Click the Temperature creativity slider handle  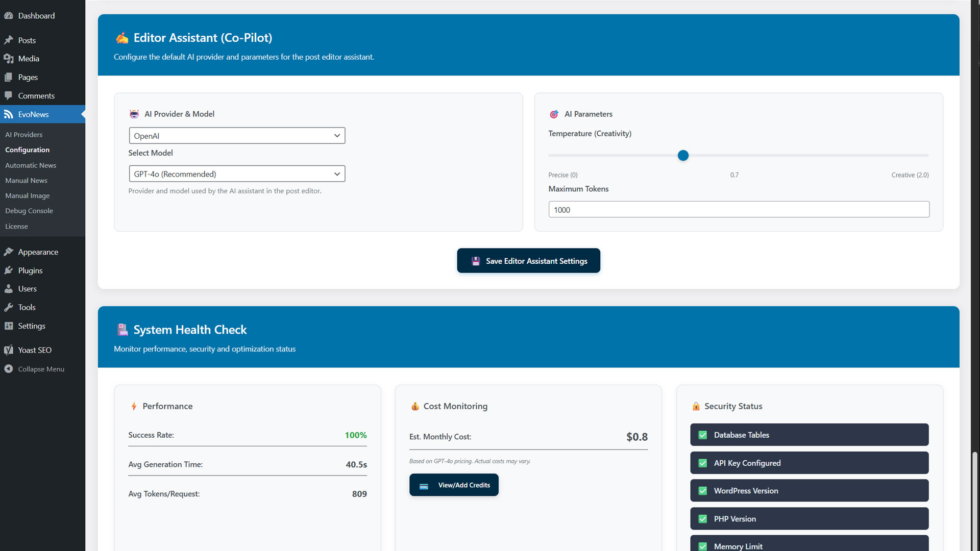tap(683, 156)
